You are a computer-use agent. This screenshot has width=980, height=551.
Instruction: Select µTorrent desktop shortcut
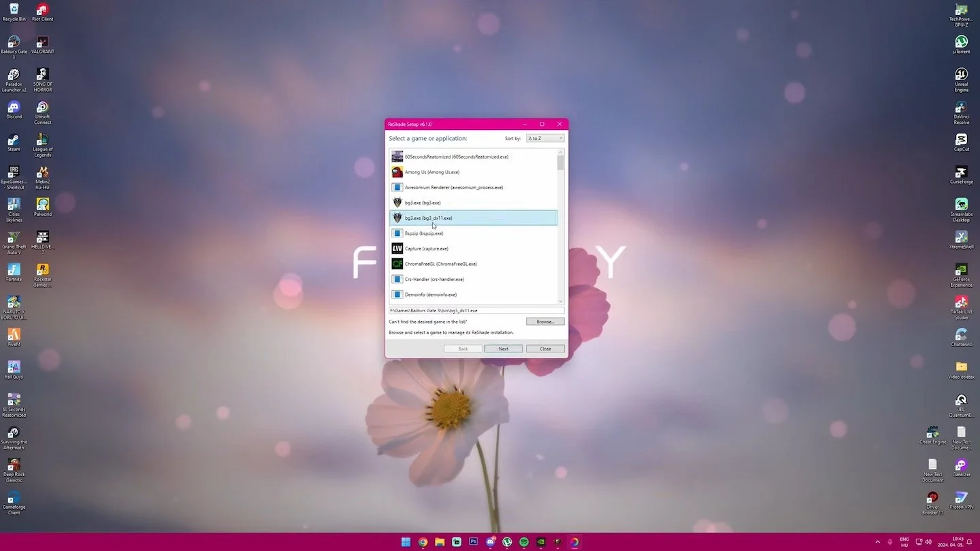click(961, 45)
